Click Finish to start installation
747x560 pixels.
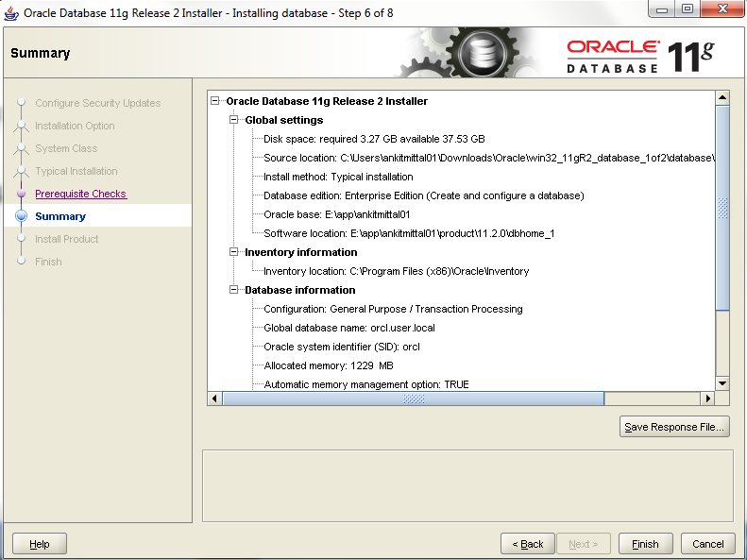(x=646, y=544)
